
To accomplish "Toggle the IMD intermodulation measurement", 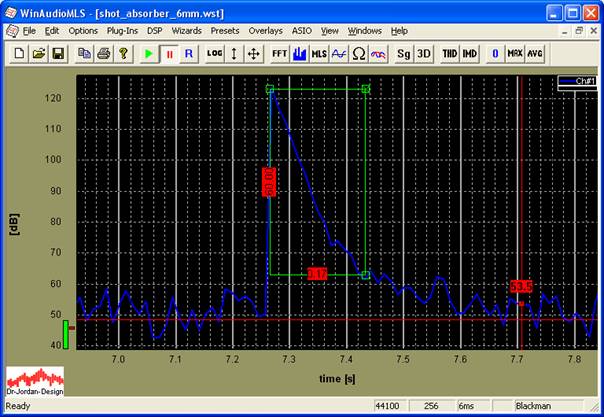I will [x=469, y=54].
